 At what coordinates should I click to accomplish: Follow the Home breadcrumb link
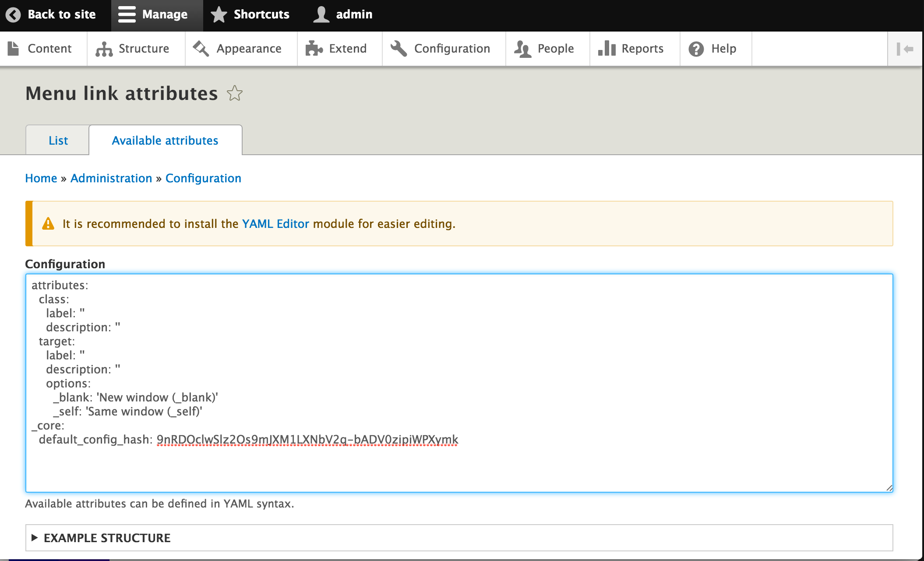coord(41,178)
